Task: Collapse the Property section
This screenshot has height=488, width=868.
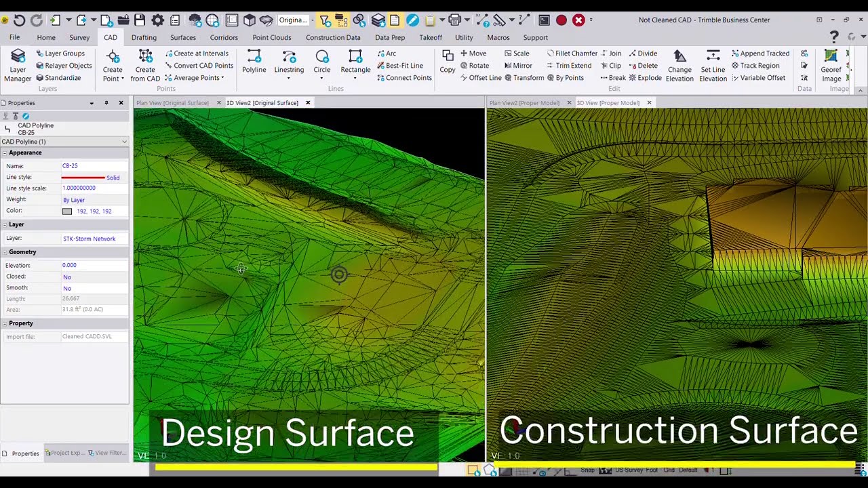Action: 5,323
